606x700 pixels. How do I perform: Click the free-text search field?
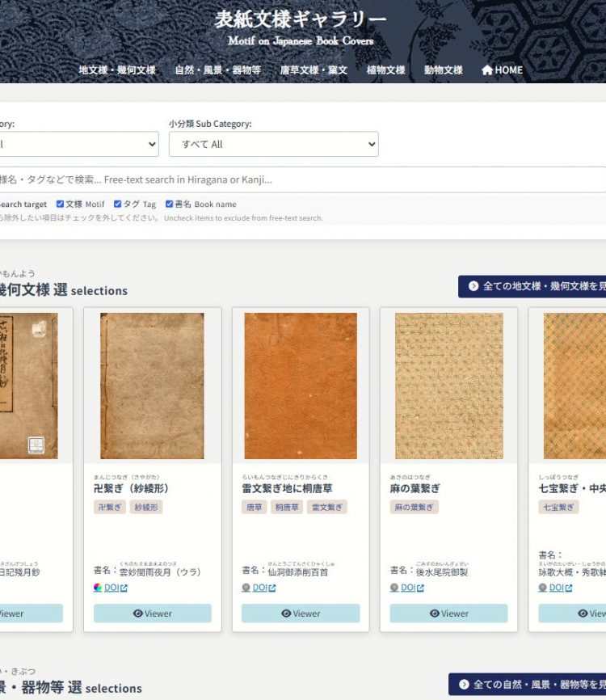tap(302, 179)
